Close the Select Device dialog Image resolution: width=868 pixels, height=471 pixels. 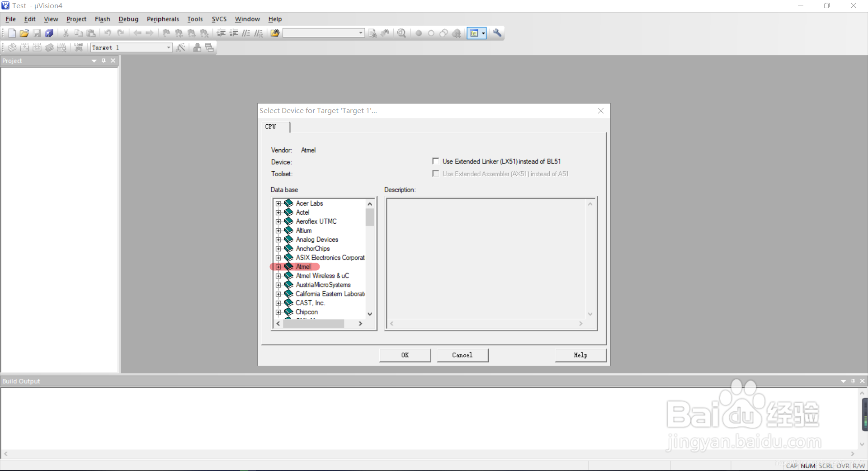click(601, 111)
